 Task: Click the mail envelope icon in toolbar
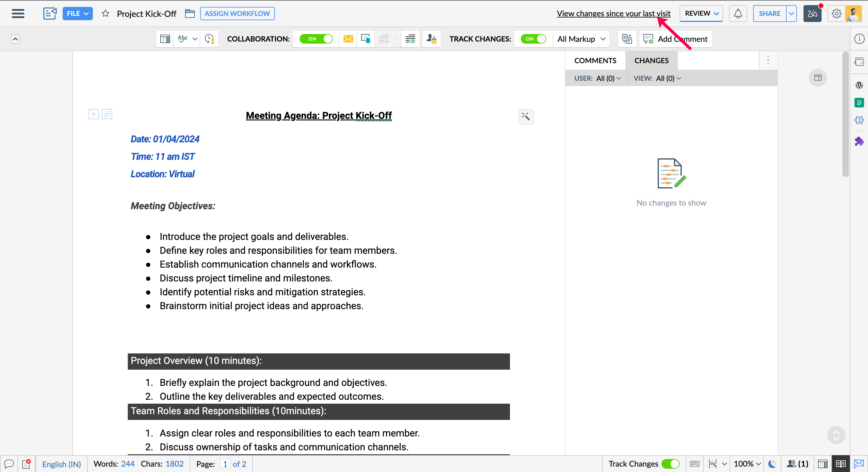(x=348, y=39)
